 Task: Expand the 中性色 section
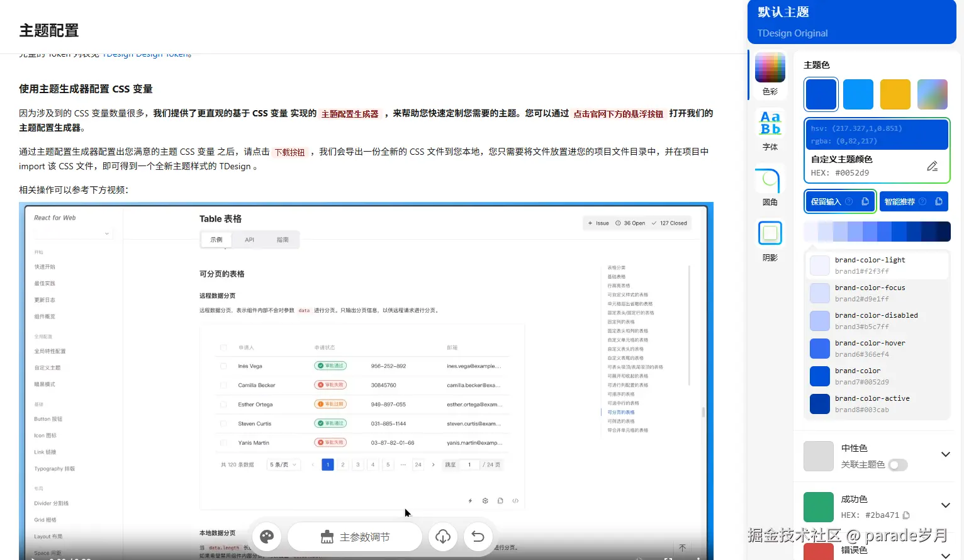click(x=946, y=454)
